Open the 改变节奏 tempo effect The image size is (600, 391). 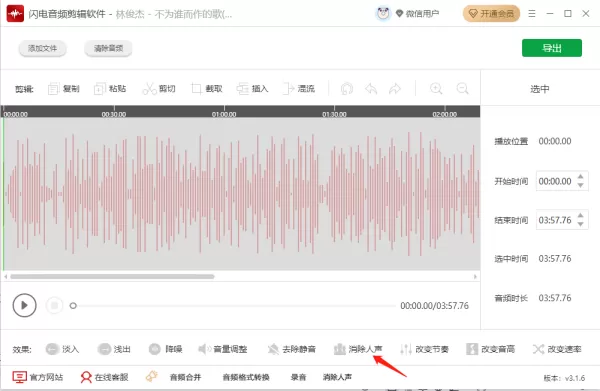[424, 349]
